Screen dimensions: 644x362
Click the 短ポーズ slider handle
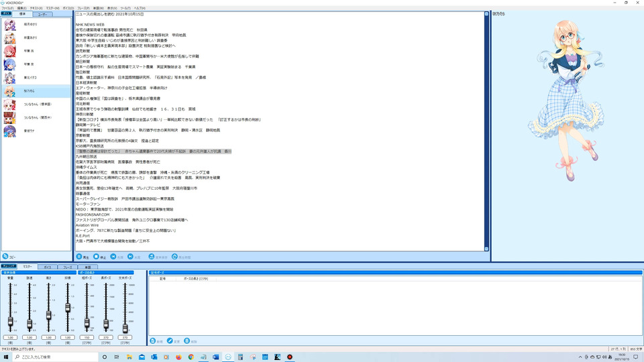coord(87,323)
